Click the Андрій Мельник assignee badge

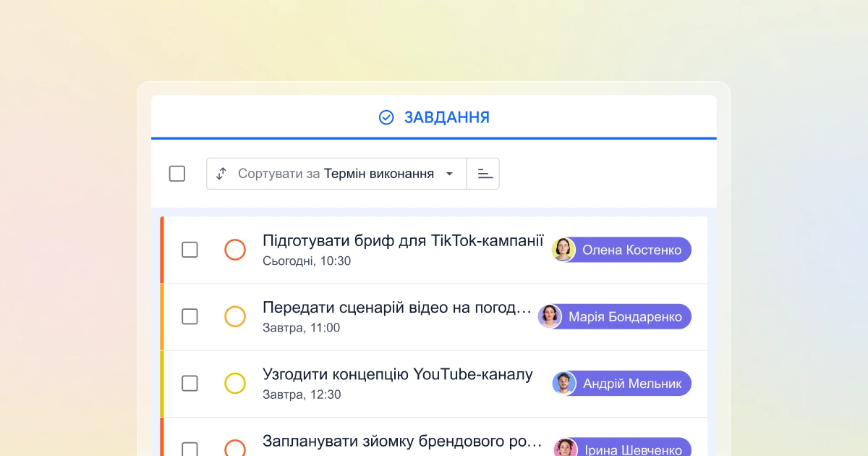[622, 383]
